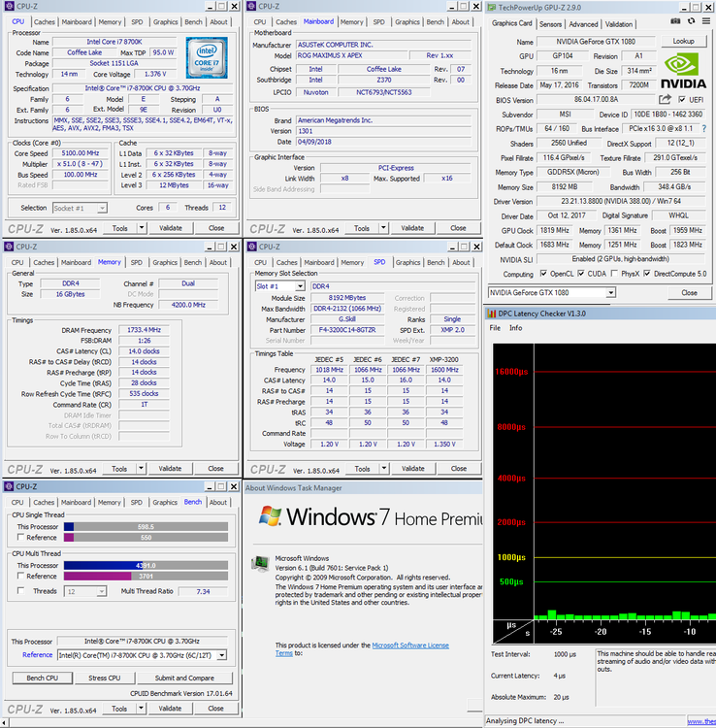Click title icon of CPU-Z Bench window
This screenshot has height=728, width=716.
9,486
